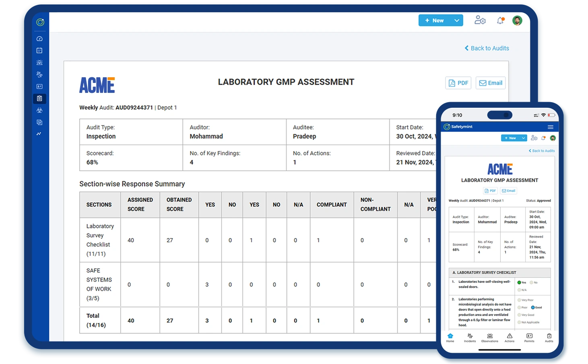Switch to Home tab on mobile bottom bar
The image size is (588, 364).
click(450, 338)
